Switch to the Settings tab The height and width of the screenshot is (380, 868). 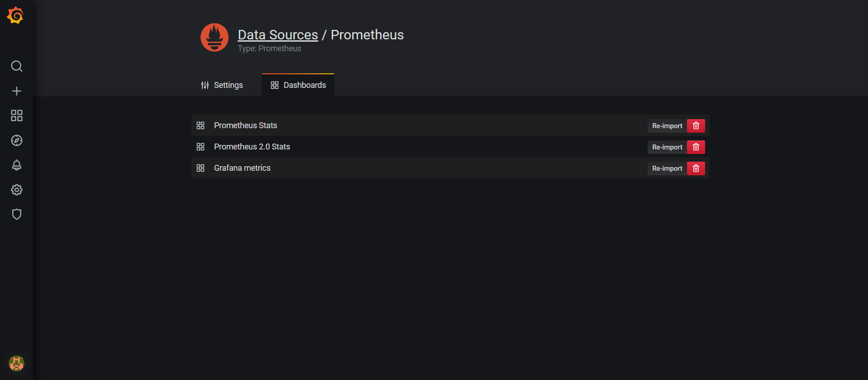tap(222, 85)
